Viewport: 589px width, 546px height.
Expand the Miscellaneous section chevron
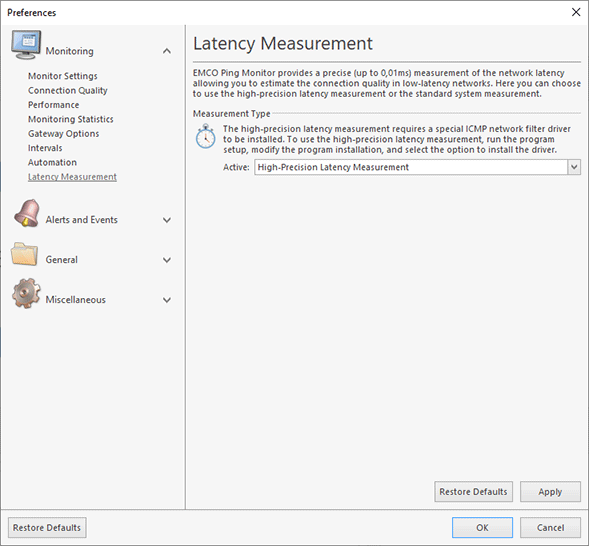[167, 300]
